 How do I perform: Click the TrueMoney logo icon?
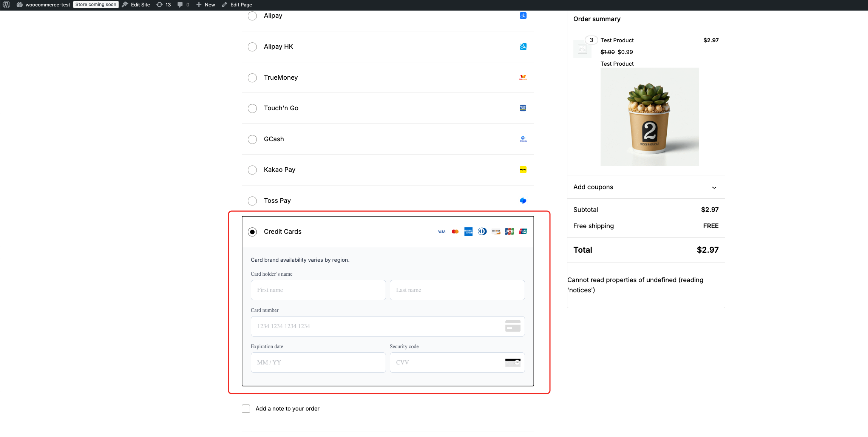[x=523, y=77]
